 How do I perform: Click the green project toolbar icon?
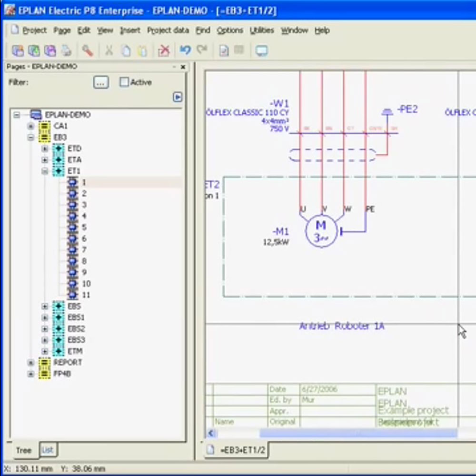(x=34, y=51)
